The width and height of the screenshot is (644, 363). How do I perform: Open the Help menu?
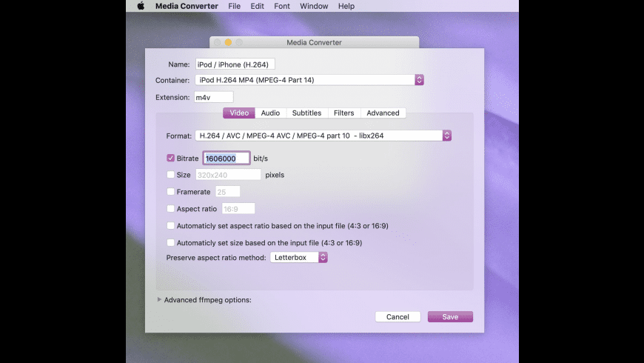pyautogui.click(x=346, y=6)
